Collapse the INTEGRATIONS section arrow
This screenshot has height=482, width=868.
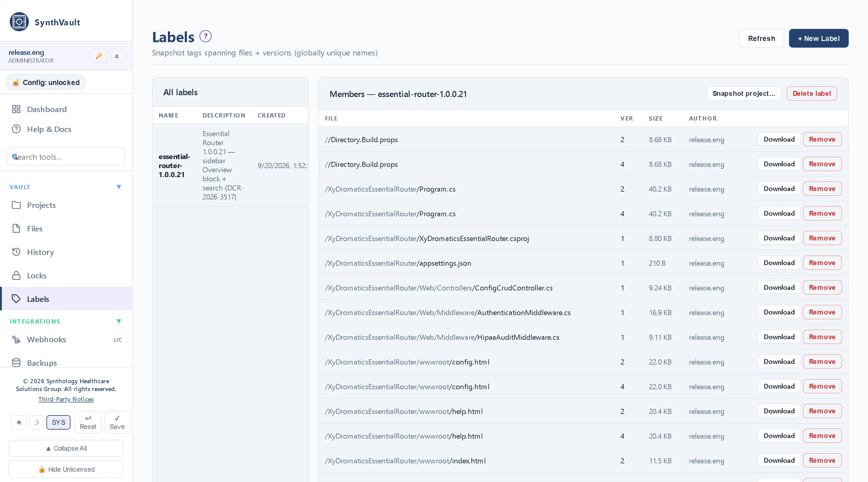tap(119, 321)
